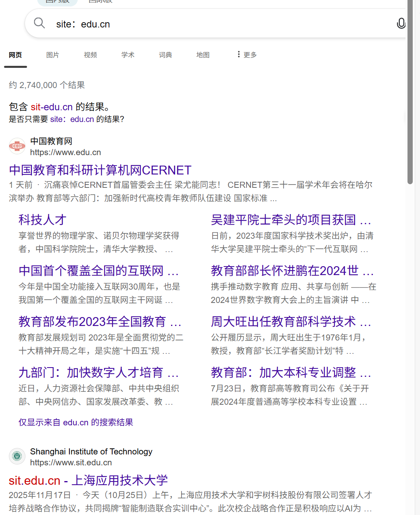The width and height of the screenshot is (420, 515).
Task: Click the search magnifier icon
Action: (x=39, y=23)
